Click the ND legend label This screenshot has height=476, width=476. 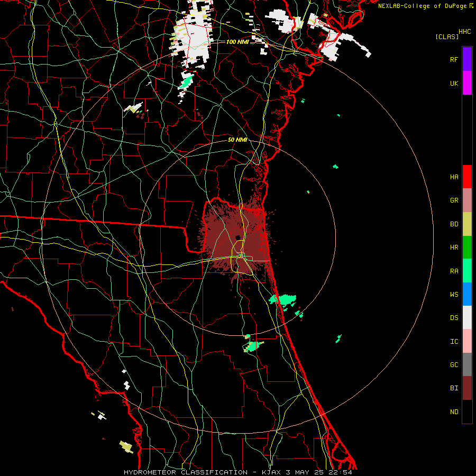(x=454, y=411)
